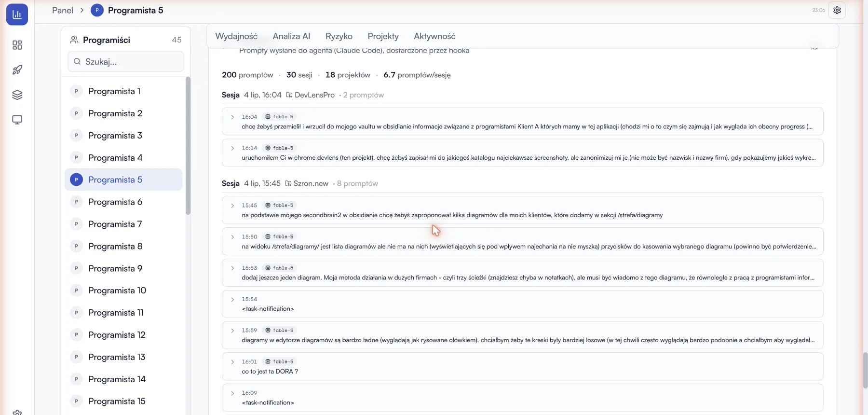Click the main page scrollbar thumb
The height and width of the screenshot is (415, 868).
click(x=865, y=371)
